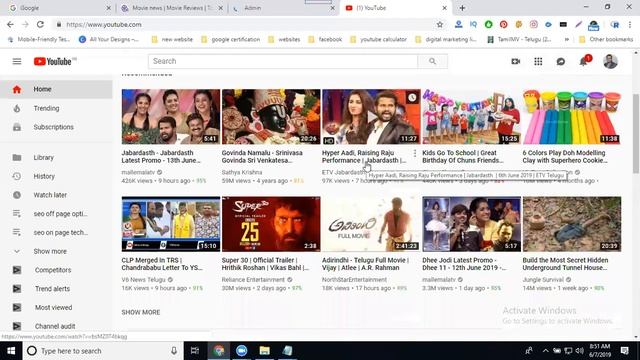
Task: Click the Cortana microphone icon
Action: pos(174,351)
